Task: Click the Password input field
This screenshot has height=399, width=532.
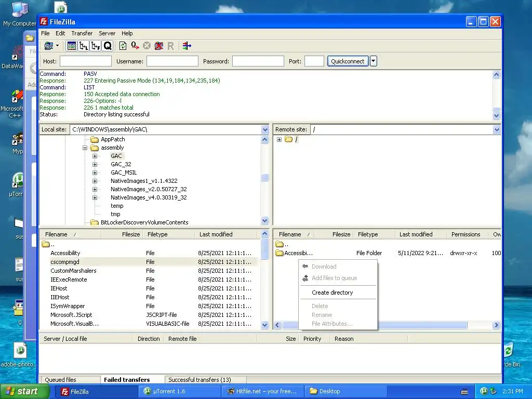Action: click(258, 61)
